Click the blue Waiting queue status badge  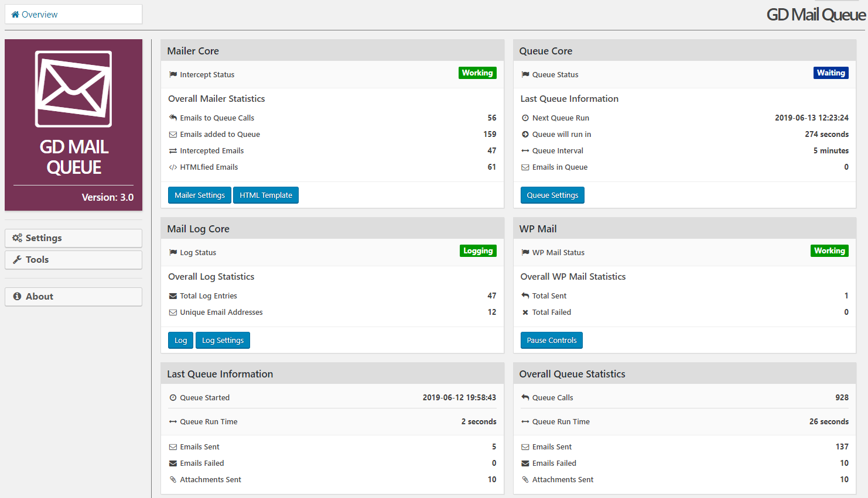(x=831, y=73)
